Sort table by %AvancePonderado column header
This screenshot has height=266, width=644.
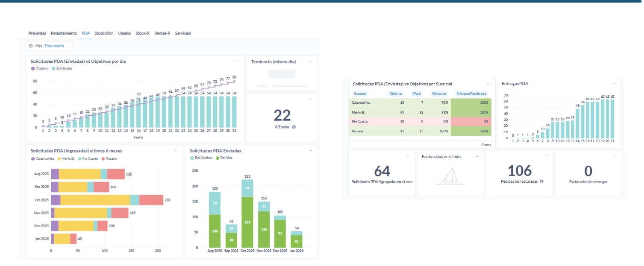tap(471, 94)
